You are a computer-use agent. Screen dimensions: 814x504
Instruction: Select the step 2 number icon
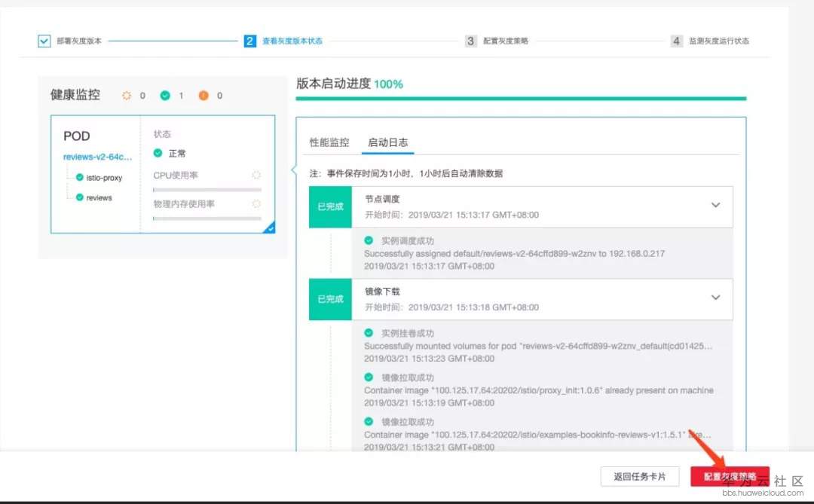[249, 41]
